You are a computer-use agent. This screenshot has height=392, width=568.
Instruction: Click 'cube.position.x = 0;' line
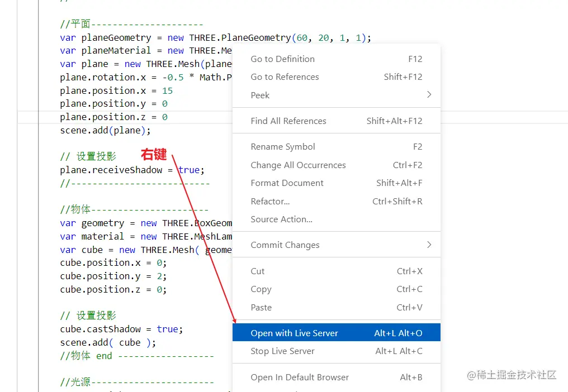coord(113,263)
